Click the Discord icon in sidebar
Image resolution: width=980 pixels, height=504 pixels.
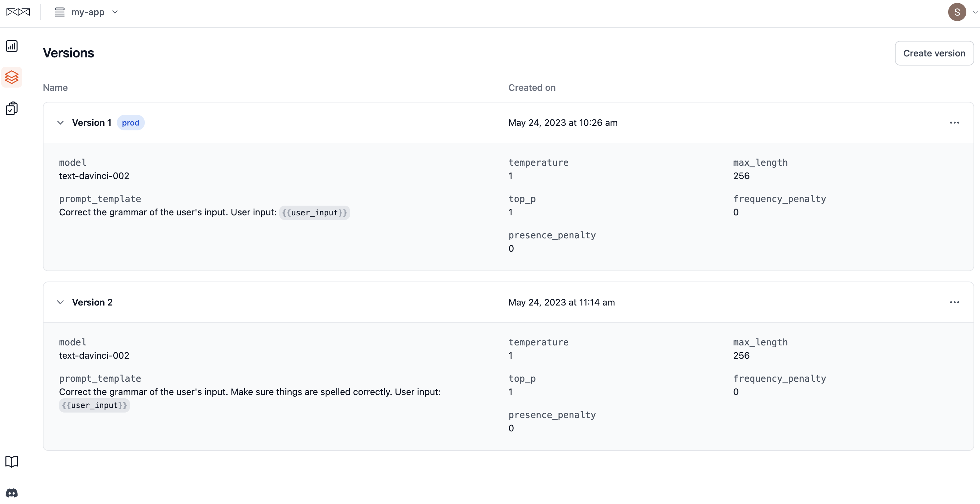click(x=12, y=493)
